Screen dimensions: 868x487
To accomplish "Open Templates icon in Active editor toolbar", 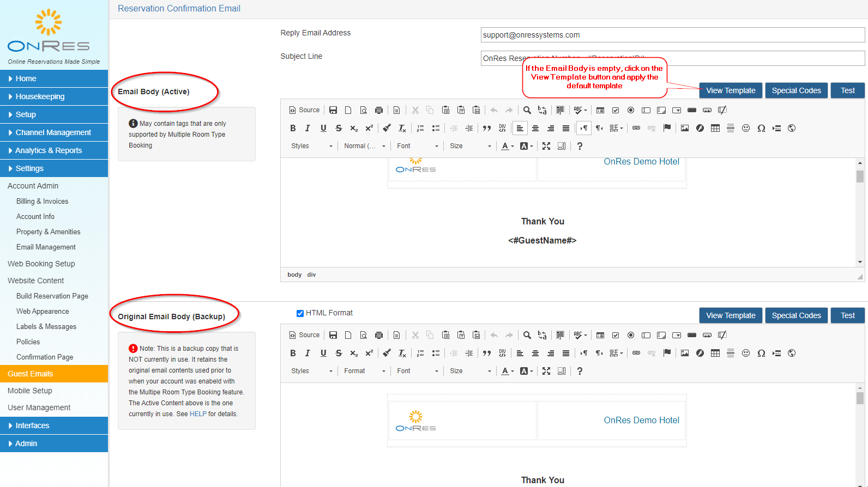I will 397,110.
